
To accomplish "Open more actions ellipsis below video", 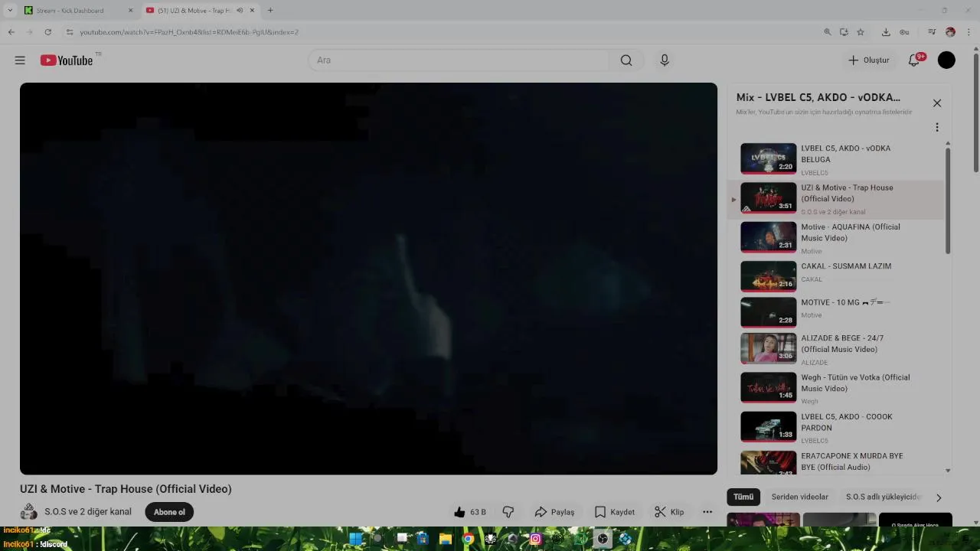I will 707,512.
